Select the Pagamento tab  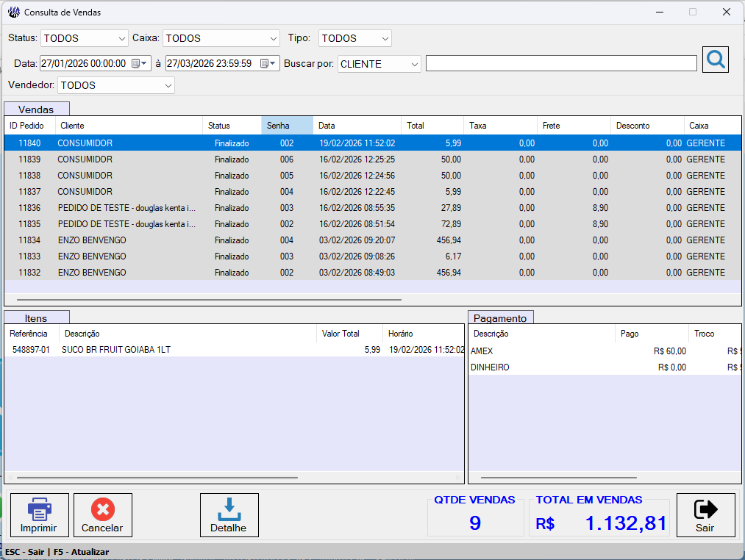coord(500,317)
